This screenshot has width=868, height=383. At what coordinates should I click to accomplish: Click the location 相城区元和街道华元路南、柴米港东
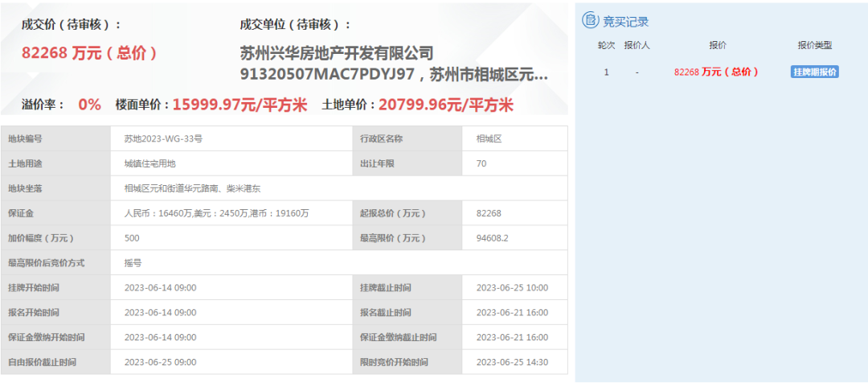[x=193, y=188]
